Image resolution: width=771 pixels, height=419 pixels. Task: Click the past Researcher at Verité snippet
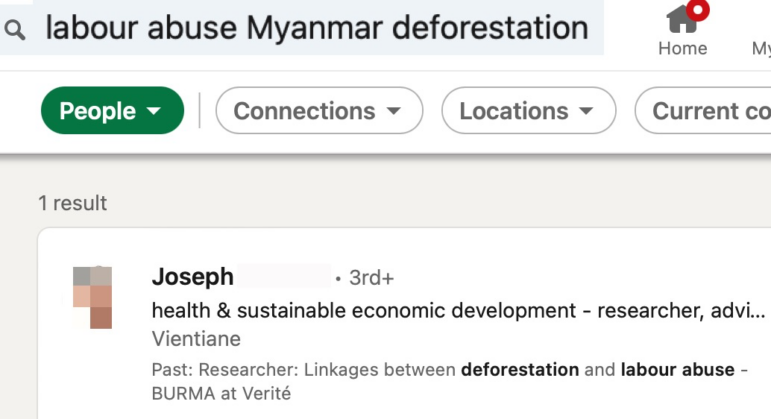[x=449, y=382]
